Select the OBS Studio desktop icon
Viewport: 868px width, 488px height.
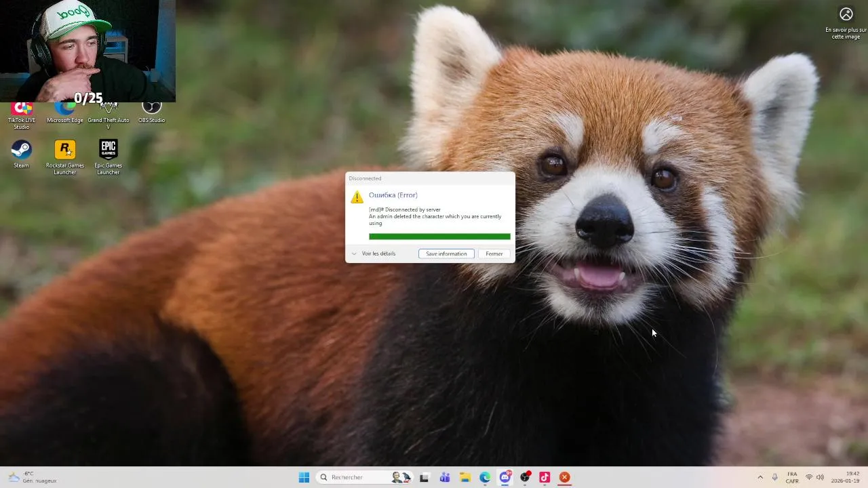tap(151, 113)
